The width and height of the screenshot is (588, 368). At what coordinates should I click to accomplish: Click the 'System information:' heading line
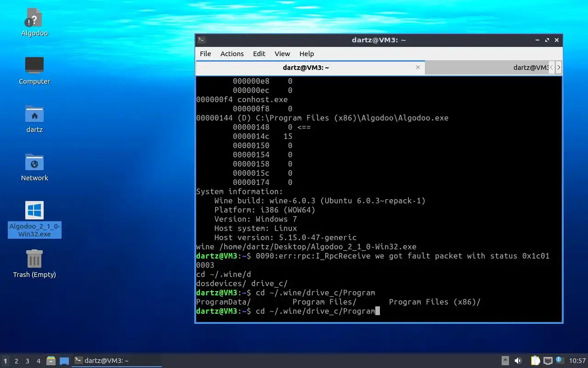point(239,191)
